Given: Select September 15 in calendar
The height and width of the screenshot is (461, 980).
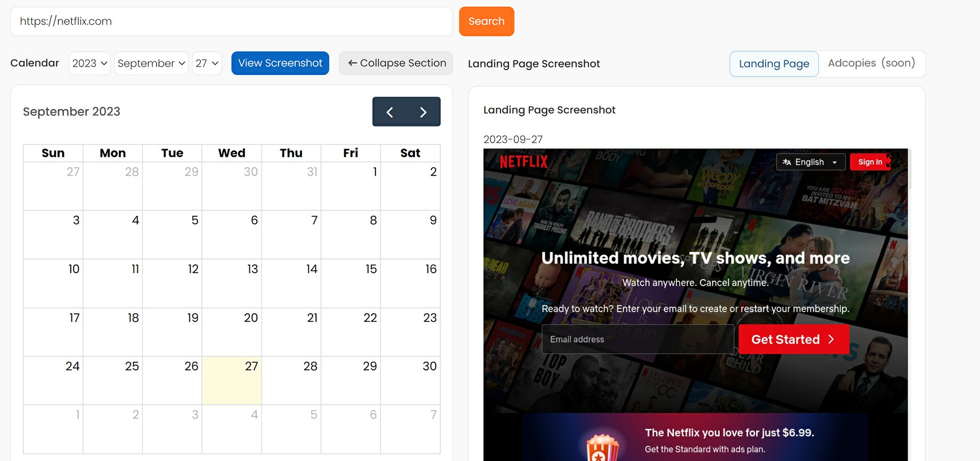Looking at the screenshot, I should pyautogui.click(x=351, y=284).
